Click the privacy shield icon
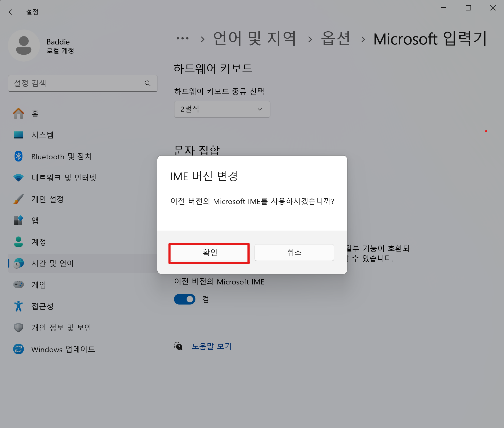This screenshot has width=504, height=428. [18, 328]
